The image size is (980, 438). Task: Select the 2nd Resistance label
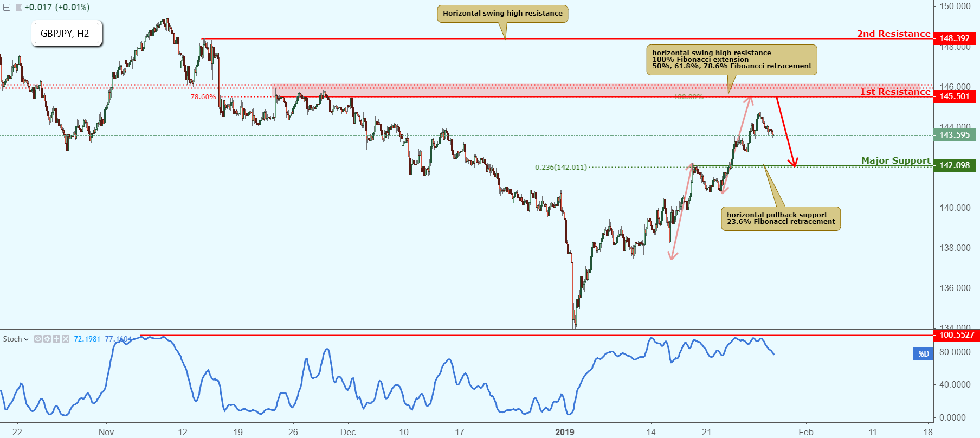[893, 34]
